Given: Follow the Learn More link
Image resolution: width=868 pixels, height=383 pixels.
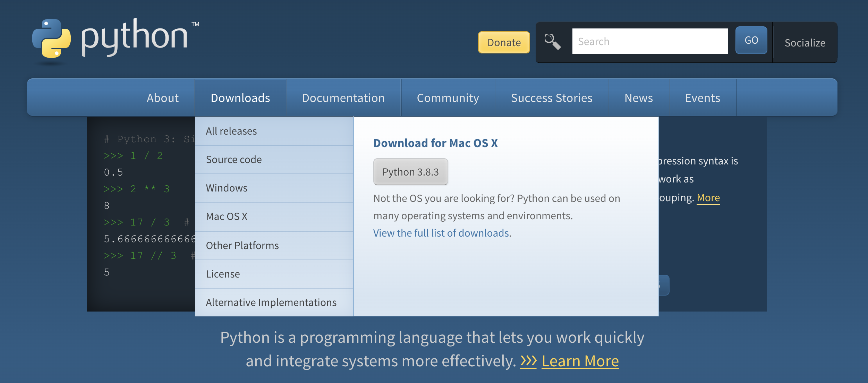Looking at the screenshot, I should tap(580, 361).
